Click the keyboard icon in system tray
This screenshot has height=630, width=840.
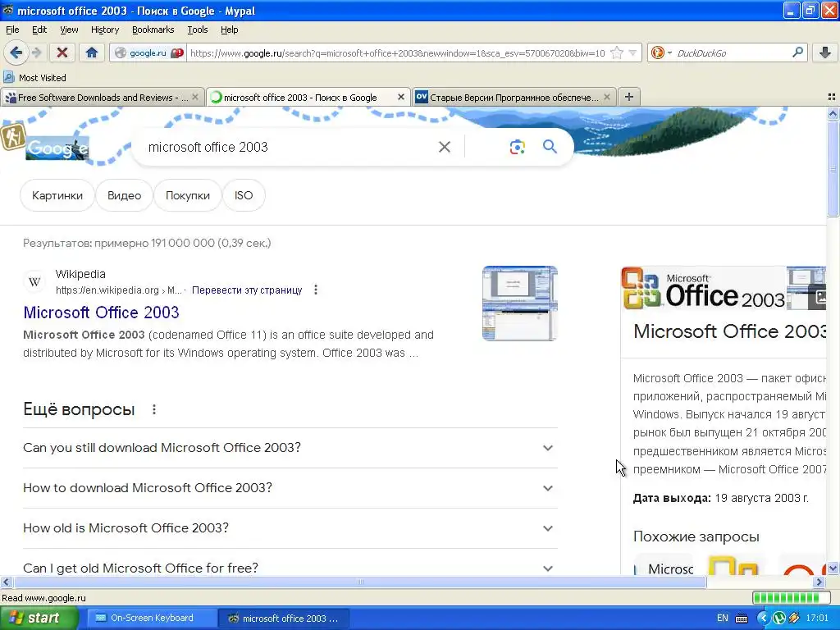click(x=742, y=619)
